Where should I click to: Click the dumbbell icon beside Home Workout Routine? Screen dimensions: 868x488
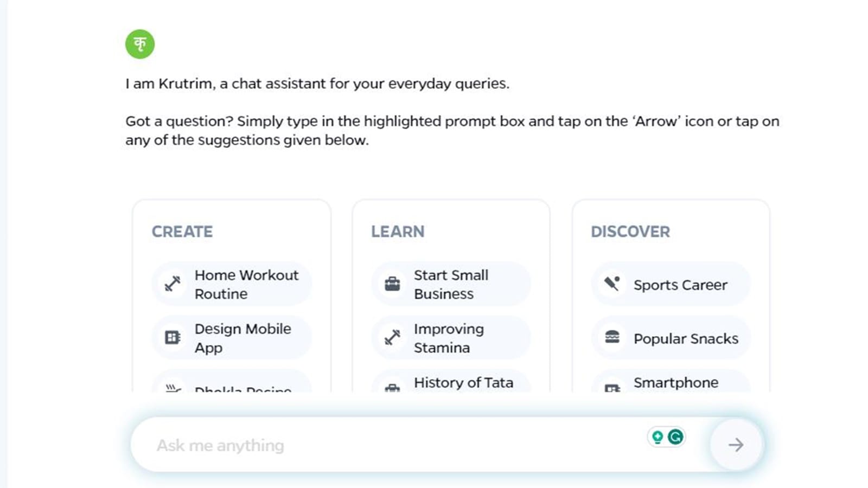(x=173, y=284)
